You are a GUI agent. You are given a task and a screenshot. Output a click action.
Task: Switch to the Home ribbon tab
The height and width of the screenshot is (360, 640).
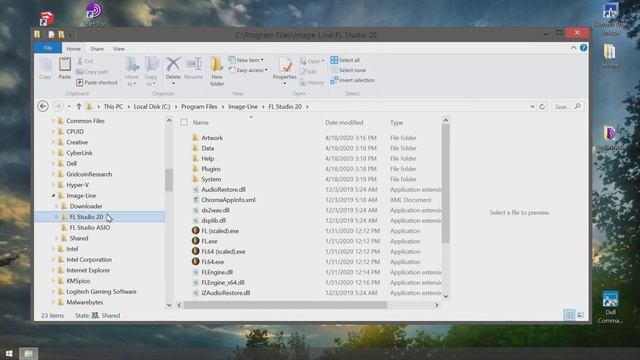(x=73, y=49)
